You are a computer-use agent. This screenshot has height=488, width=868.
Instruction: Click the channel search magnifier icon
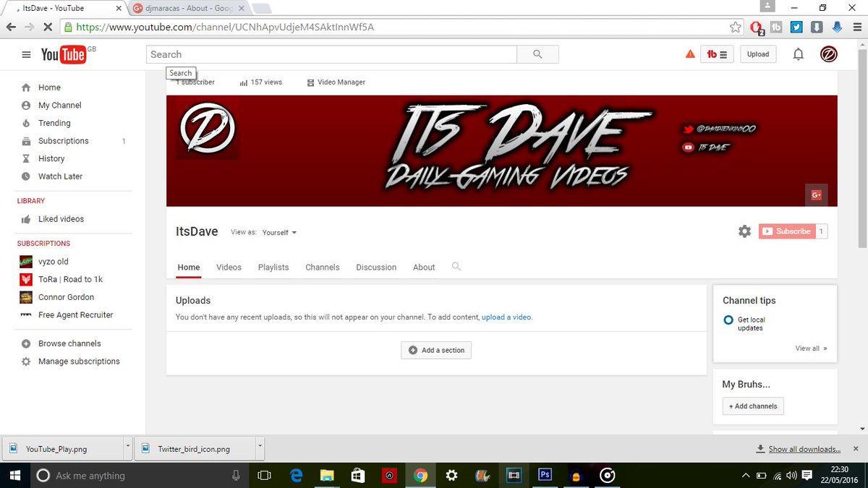[x=456, y=267]
